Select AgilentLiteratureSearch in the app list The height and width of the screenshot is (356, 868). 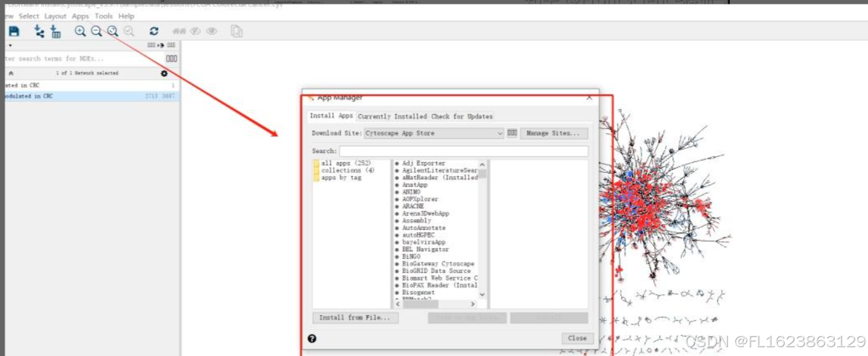437,170
